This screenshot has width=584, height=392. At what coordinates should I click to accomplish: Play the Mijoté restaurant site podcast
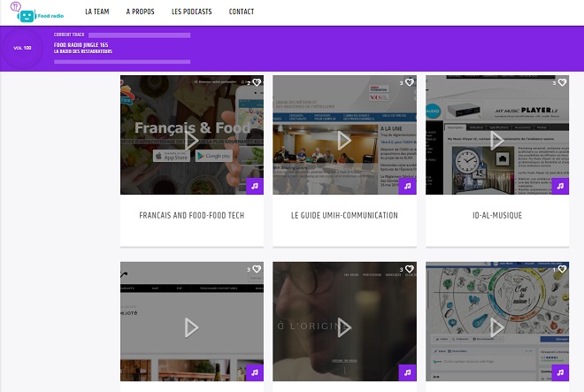[192, 328]
